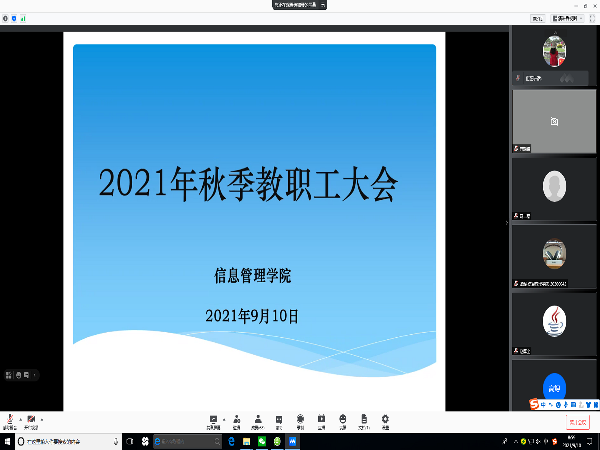Open the view layout switch button

tap(565, 18)
